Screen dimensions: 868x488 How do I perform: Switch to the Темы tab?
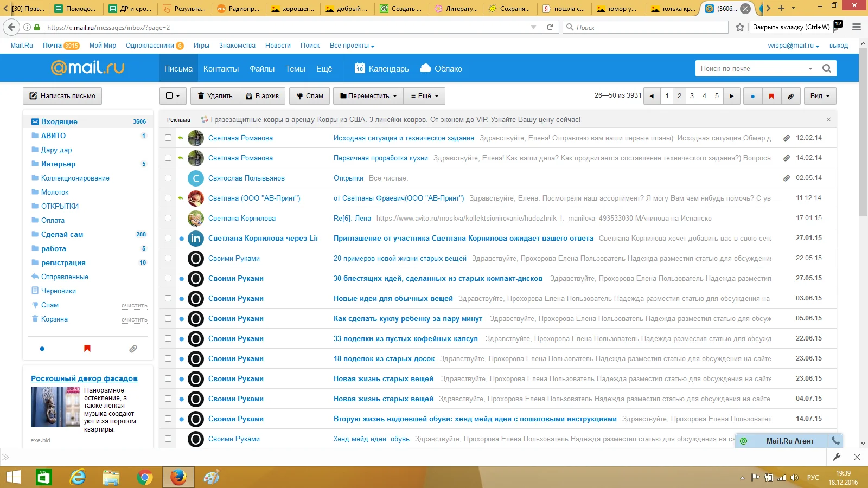click(295, 69)
